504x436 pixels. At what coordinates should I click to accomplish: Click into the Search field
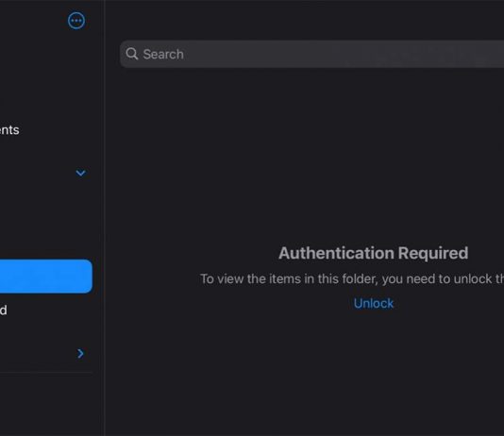tap(311, 54)
